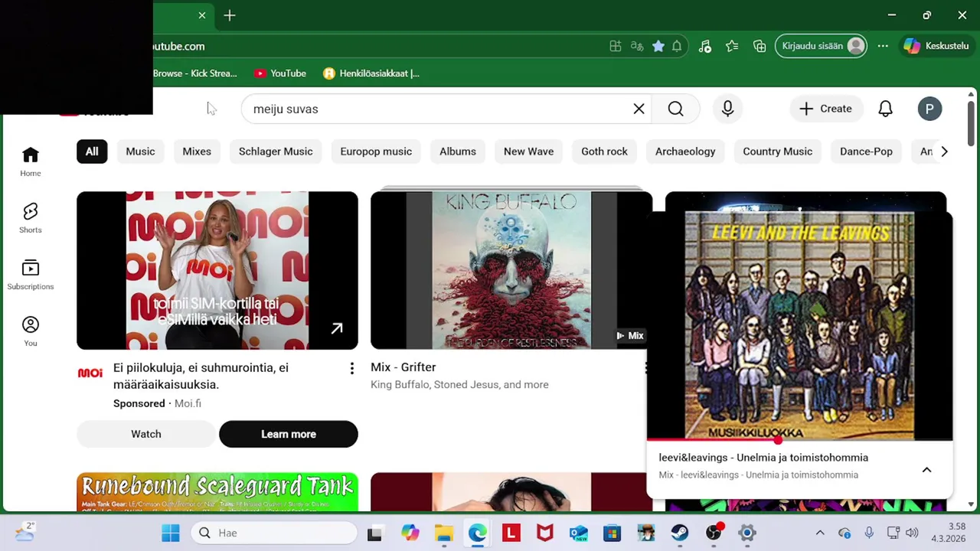
Task: Select the Archaeology chip
Action: point(685,152)
